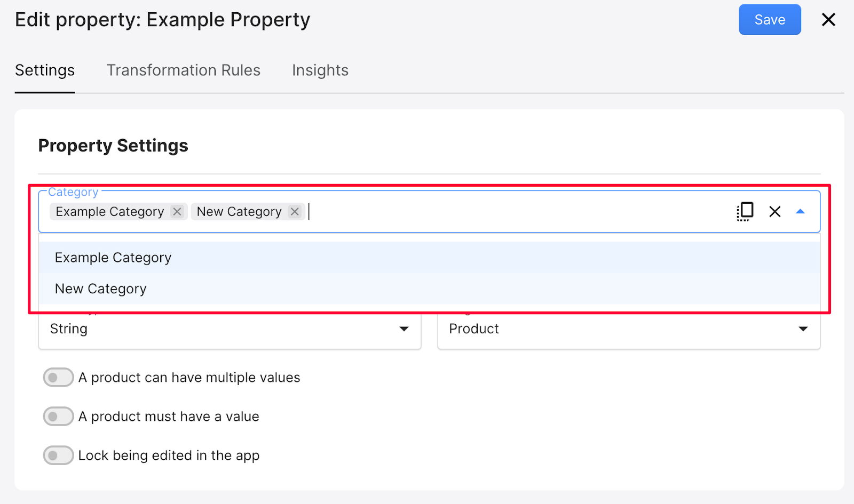Image resolution: width=854 pixels, height=504 pixels.
Task: Click the Save button
Action: pos(769,20)
